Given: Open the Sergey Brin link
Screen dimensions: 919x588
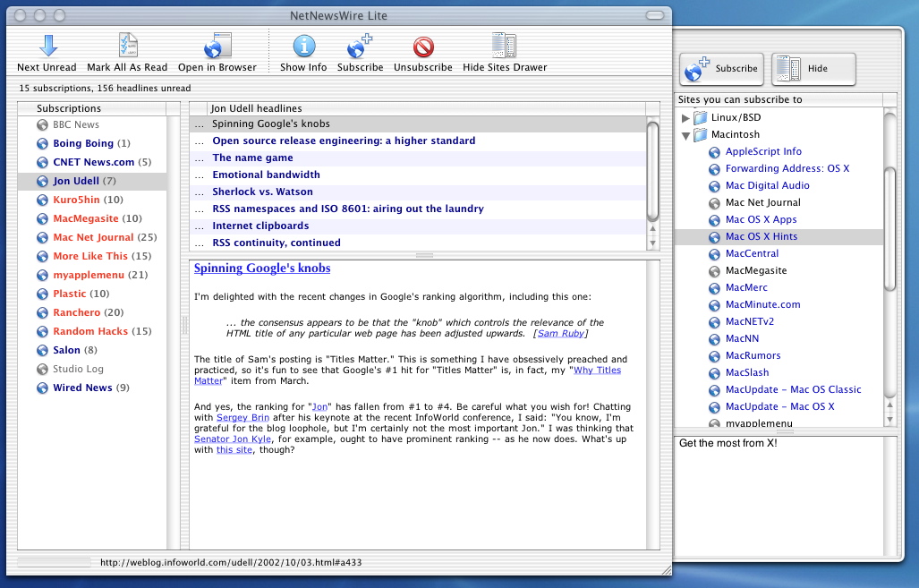Looking at the screenshot, I should (243, 417).
